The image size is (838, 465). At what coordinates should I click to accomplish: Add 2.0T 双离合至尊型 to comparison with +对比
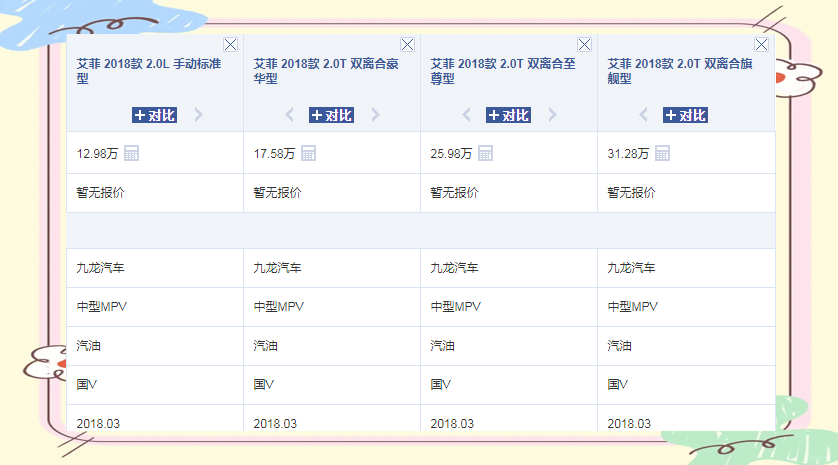click(x=508, y=115)
